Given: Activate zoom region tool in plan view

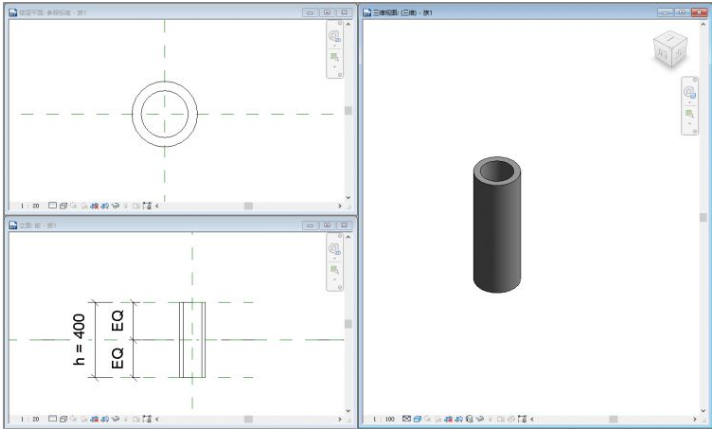Looking at the screenshot, I should 334,57.
